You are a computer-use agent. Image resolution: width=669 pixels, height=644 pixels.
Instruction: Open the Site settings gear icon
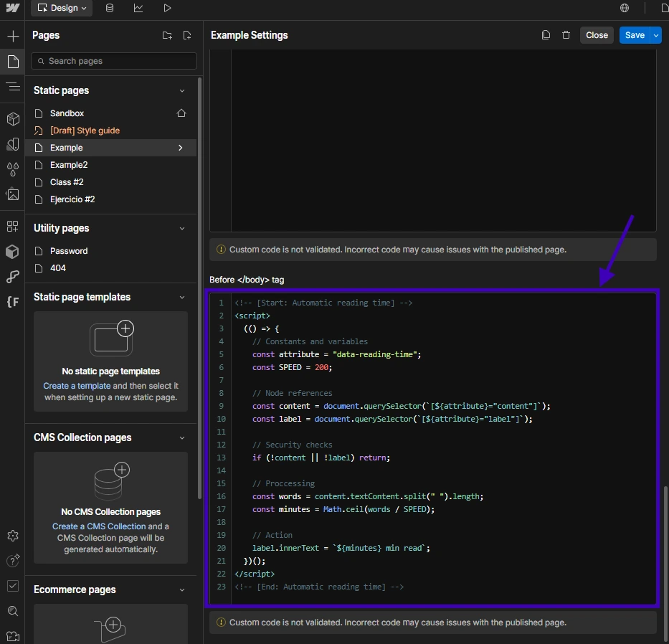coord(13,536)
